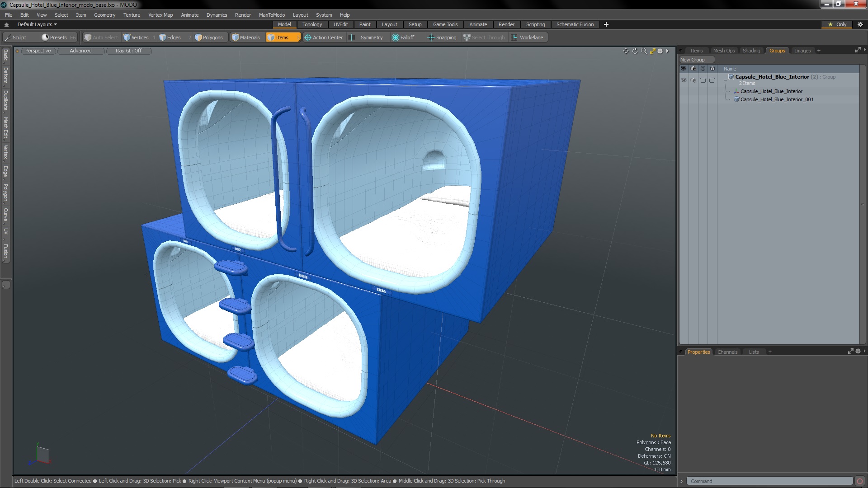Open WorkPlane options
Image resolution: width=868 pixels, height=488 pixels.
pos(528,38)
